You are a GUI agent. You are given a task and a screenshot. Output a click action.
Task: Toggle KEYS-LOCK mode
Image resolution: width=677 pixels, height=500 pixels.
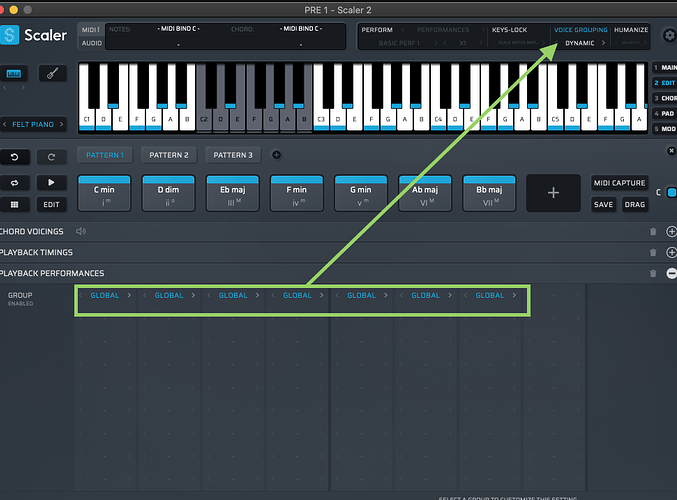coord(509,30)
